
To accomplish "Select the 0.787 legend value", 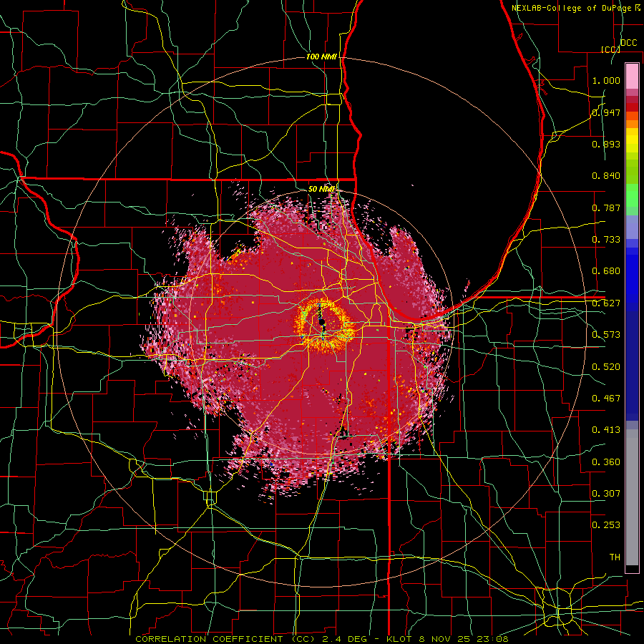I will pyautogui.click(x=606, y=208).
